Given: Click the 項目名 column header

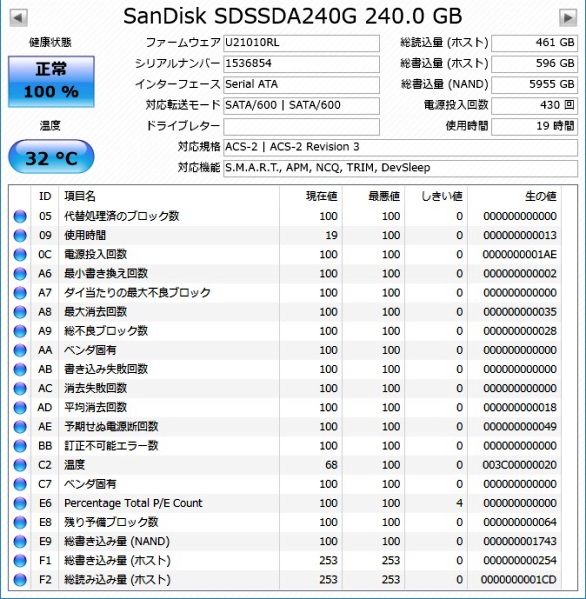Looking at the screenshot, I should (80, 196).
